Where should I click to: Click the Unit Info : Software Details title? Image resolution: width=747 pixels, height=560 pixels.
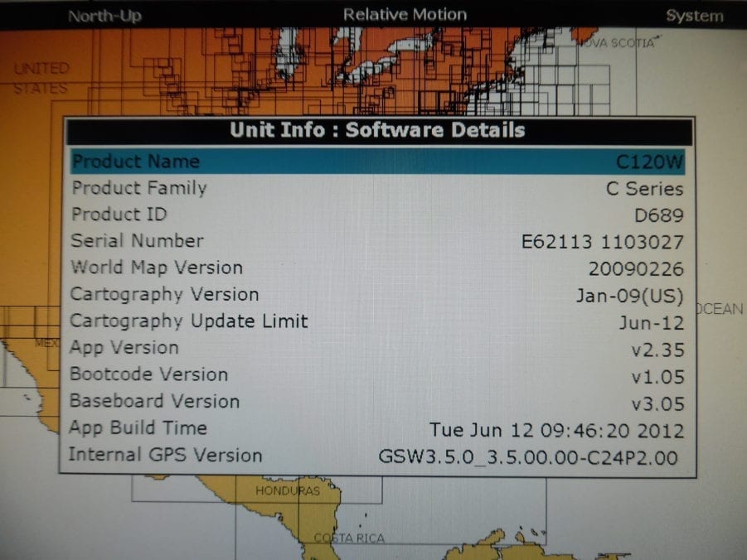pyautogui.click(x=377, y=130)
